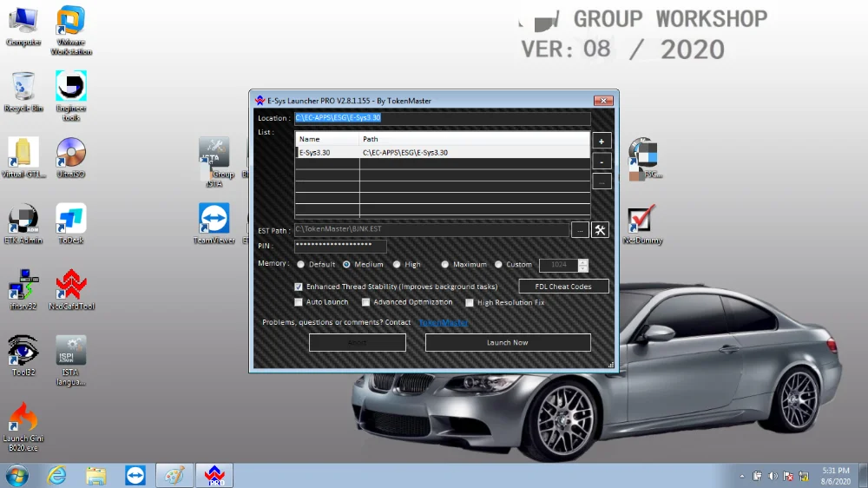
Task: Open Windows Start menu orb
Action: click(17, 476)
